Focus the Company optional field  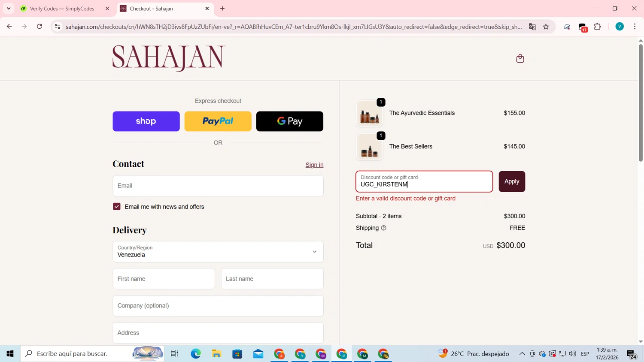click(218, 306)
